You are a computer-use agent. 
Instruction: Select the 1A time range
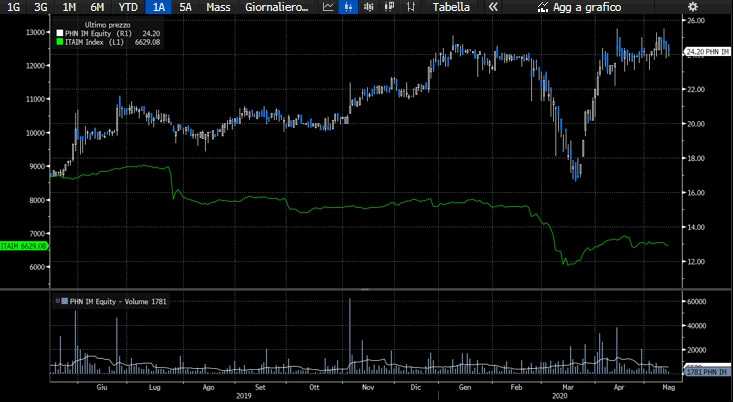[x=158, y=7]
